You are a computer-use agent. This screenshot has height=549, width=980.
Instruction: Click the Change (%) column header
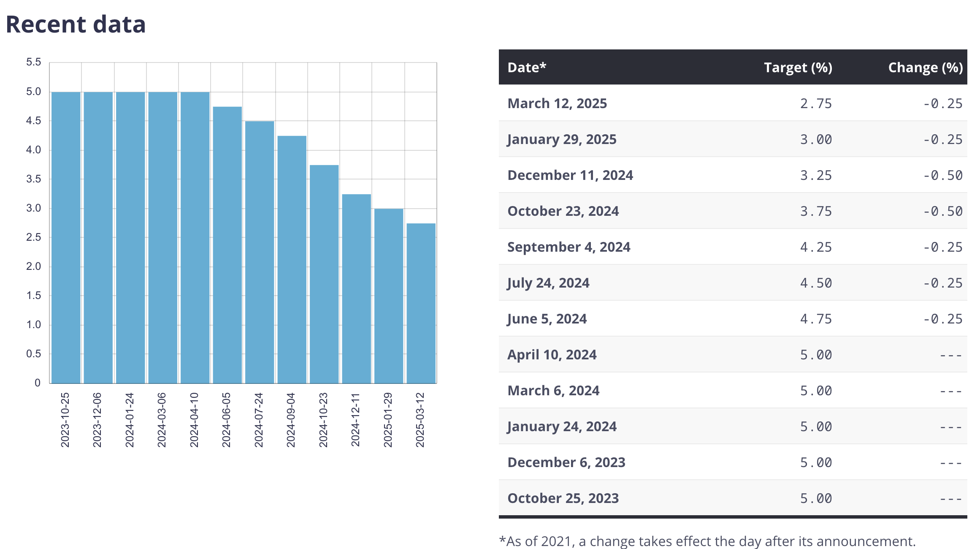coord(925,68)
